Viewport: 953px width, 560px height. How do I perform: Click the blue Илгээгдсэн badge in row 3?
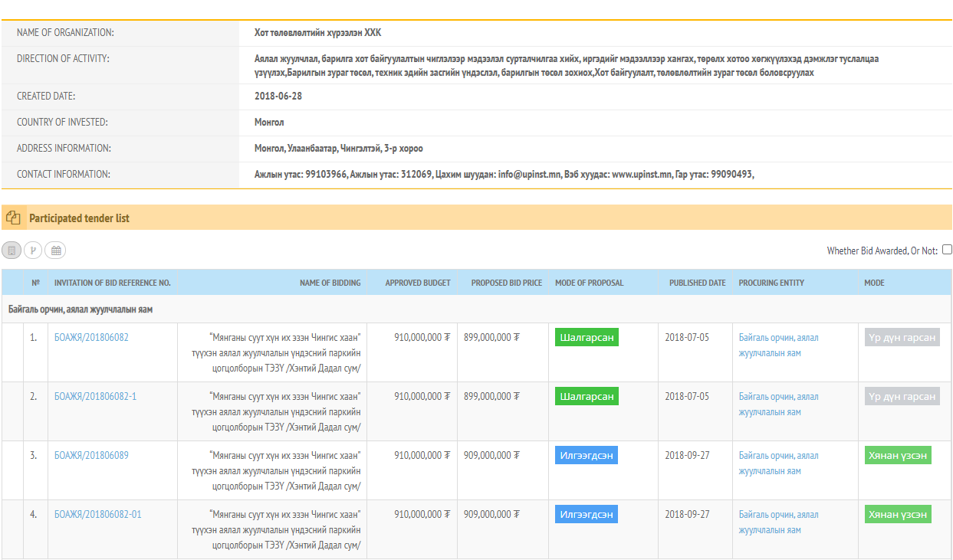coord(586,456)
